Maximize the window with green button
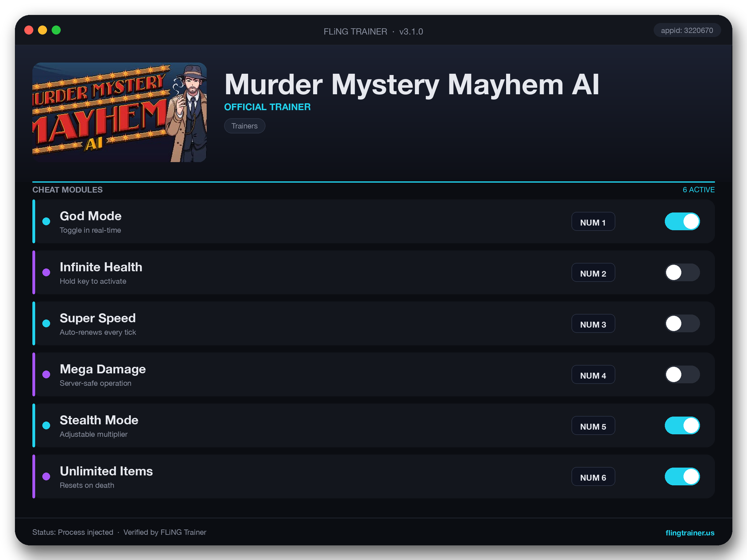747x560 pixels. click(x=56, y=30)
